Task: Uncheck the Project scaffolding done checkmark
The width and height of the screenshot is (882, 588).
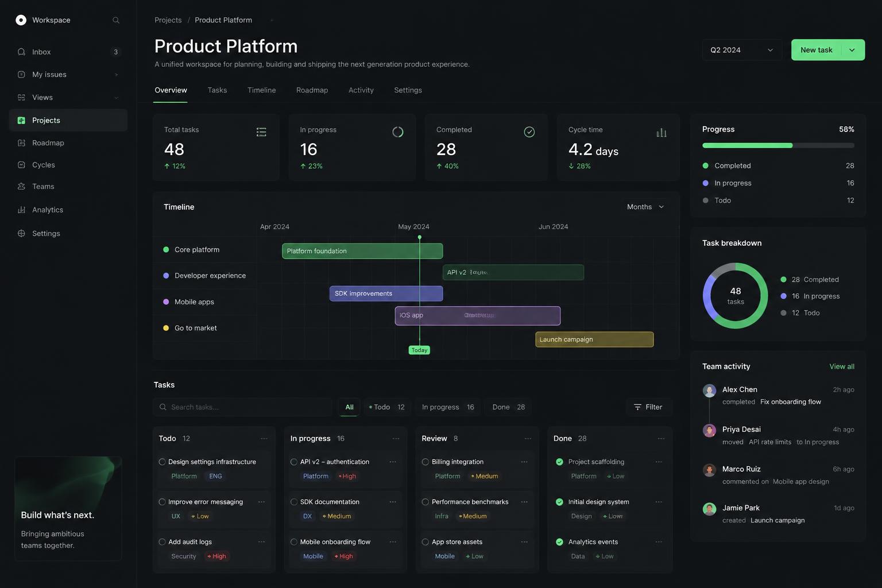Action: tap(559, 462)
